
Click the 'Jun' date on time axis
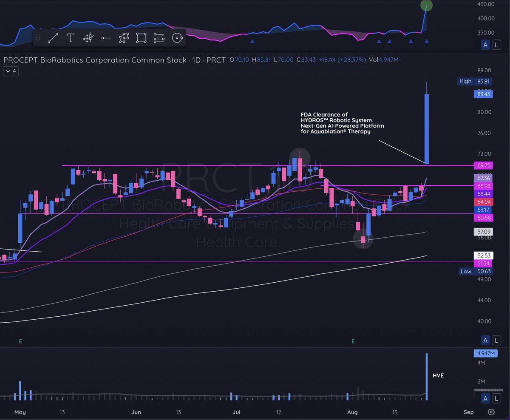coord(136,412)
